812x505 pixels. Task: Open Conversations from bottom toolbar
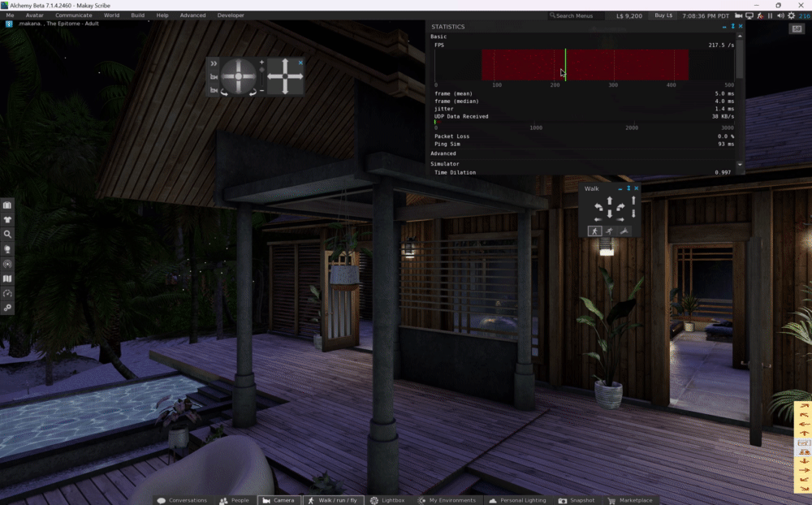coord(182,500)
